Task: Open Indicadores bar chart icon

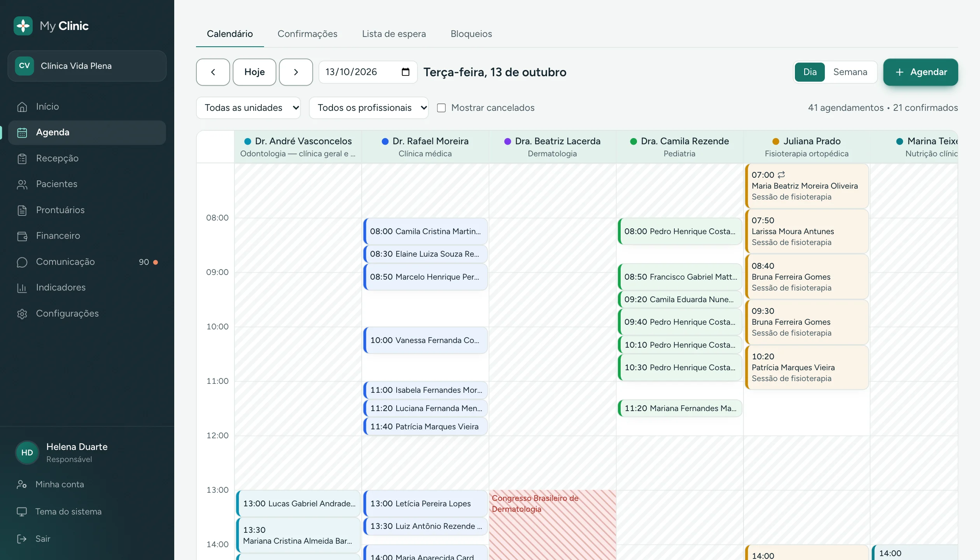Action: coord(22,288)
